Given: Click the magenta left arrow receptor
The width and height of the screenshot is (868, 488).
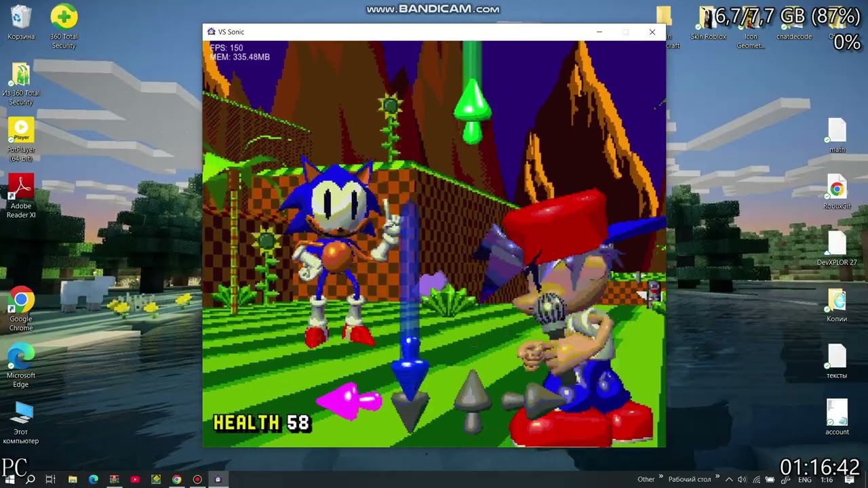Looking at the screenshot, I should (x=349, y=401).
